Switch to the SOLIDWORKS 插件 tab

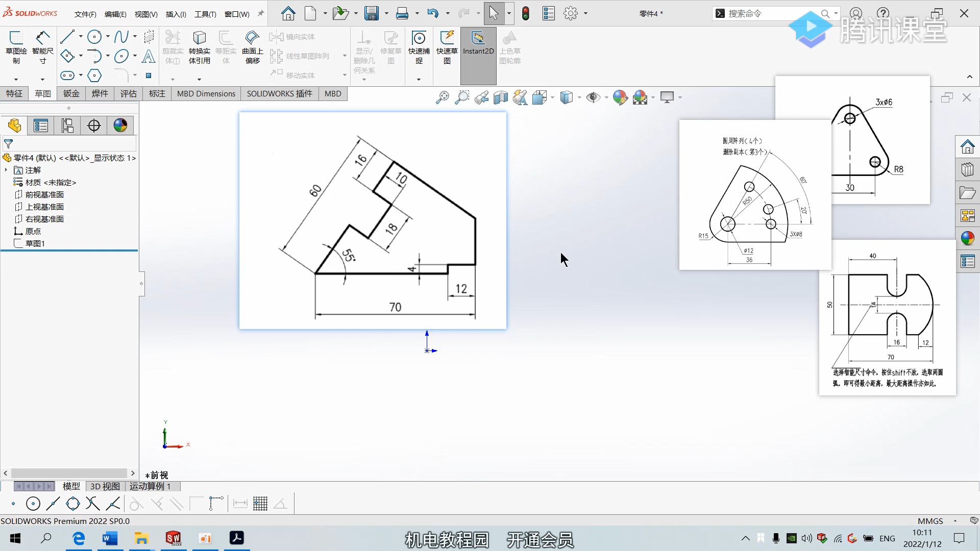(280, 93)
